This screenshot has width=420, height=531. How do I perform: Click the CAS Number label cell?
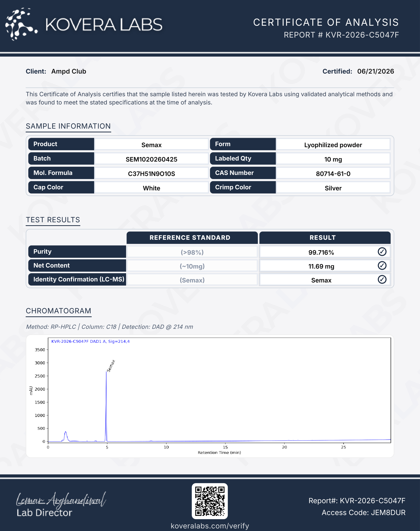point(243,173)
